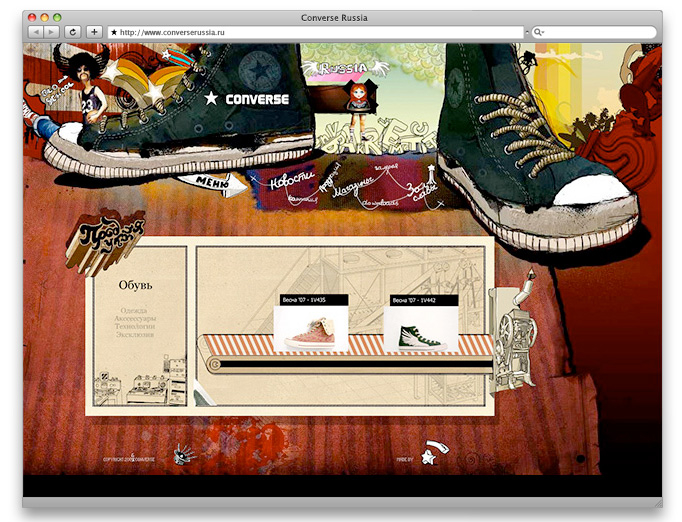The image size is (682, 522).
Task: Reload the Converse Russia page
Action: 73,32
